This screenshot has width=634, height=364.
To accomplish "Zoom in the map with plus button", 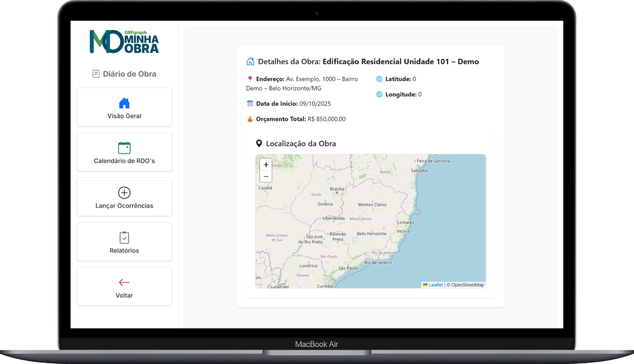I will pyautogui.click(x=266, y=164).
